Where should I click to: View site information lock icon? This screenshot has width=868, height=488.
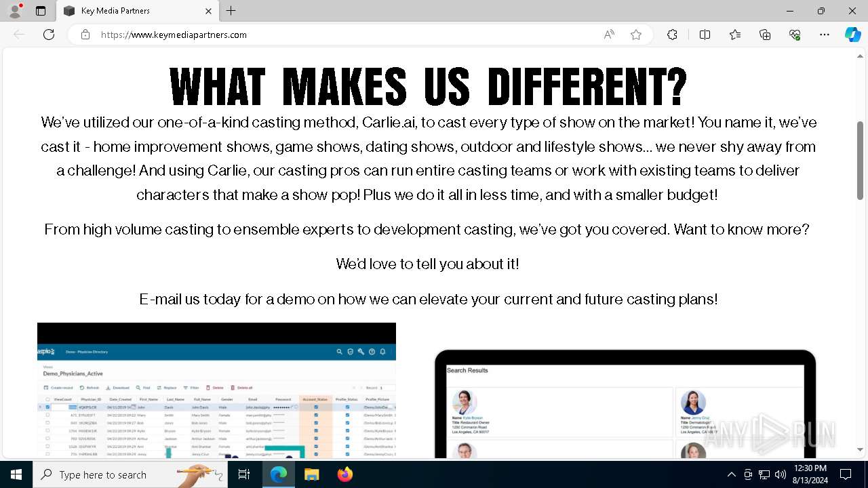[x=85, y=35]
